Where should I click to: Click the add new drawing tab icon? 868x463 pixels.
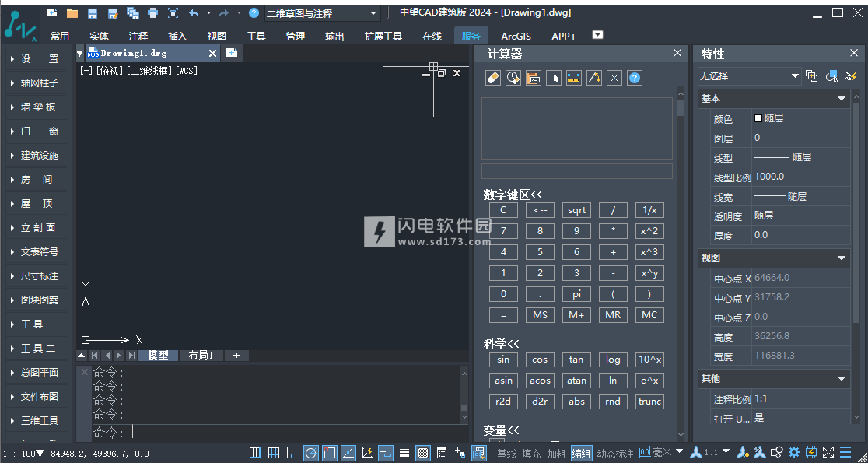(232, 53)
